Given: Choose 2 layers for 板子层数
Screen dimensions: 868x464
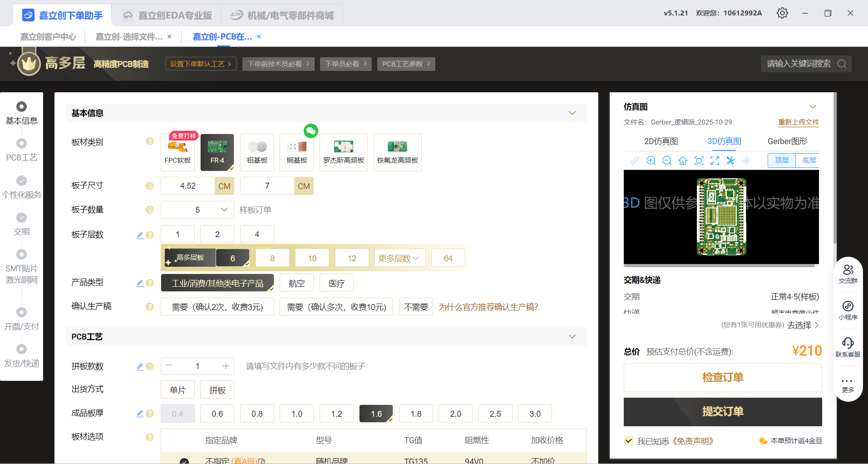Looking at the screenshot, I should pos(217,234).
